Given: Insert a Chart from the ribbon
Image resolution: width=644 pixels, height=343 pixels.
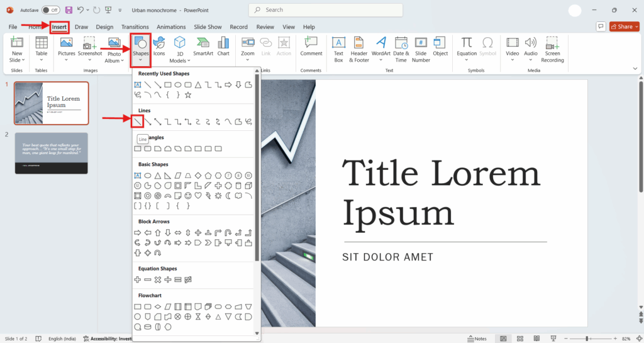Looking at the screenshot, I should (x=223, y=47).
